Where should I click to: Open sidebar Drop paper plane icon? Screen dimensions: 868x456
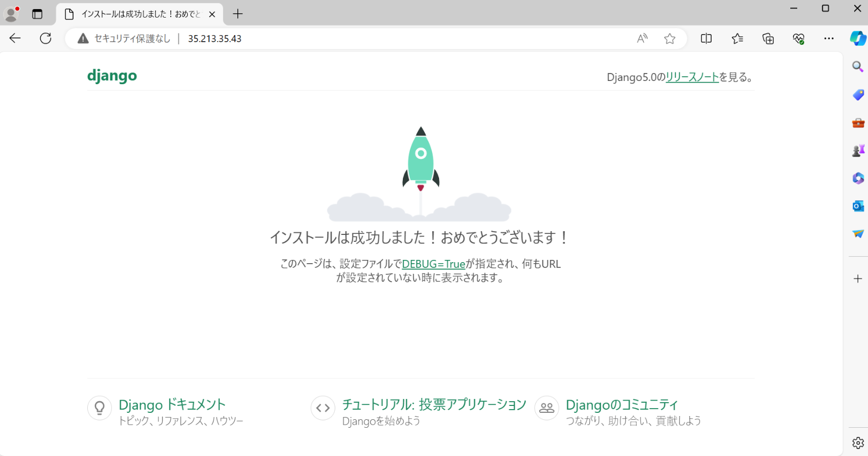click(858, 234)
